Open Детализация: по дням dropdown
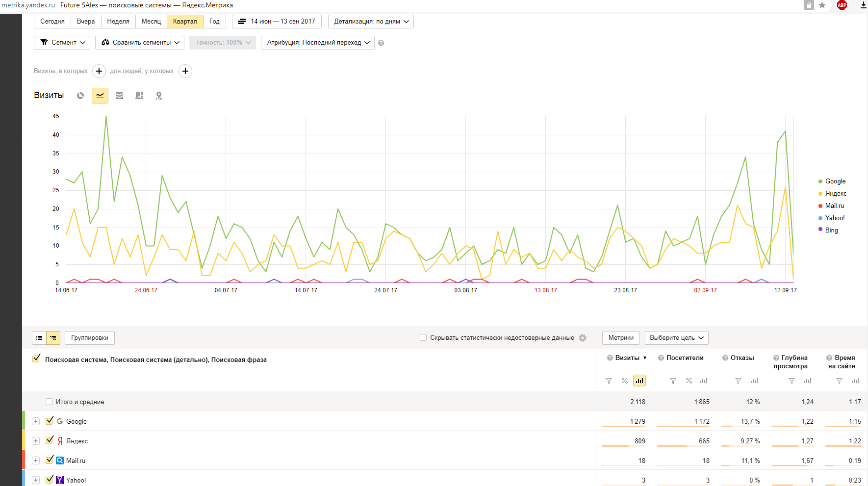The width and height of the screenshot is (868, 486). 371,22
